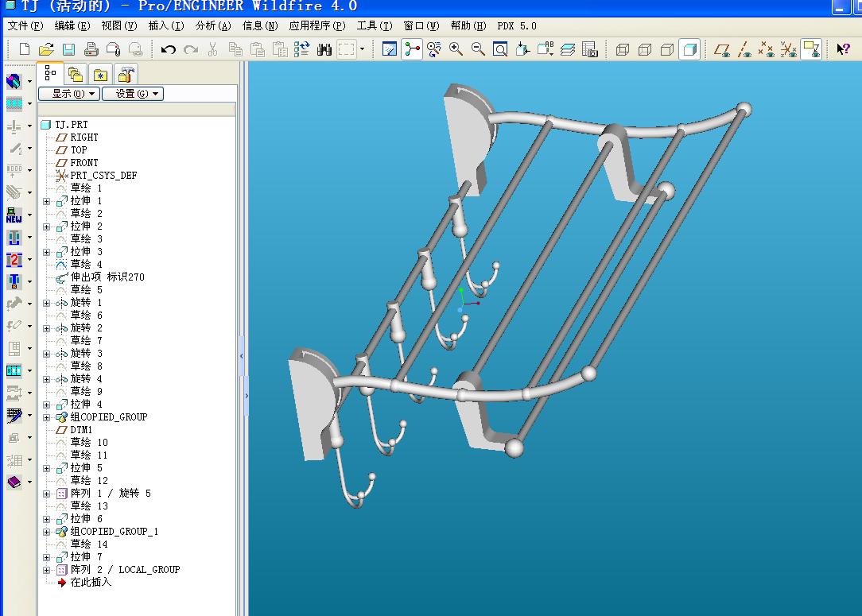Repaint the screen using the redraw icon
The height and width of the screenshot is (616, 862).
pyautogui.click(x=389, y=49)
